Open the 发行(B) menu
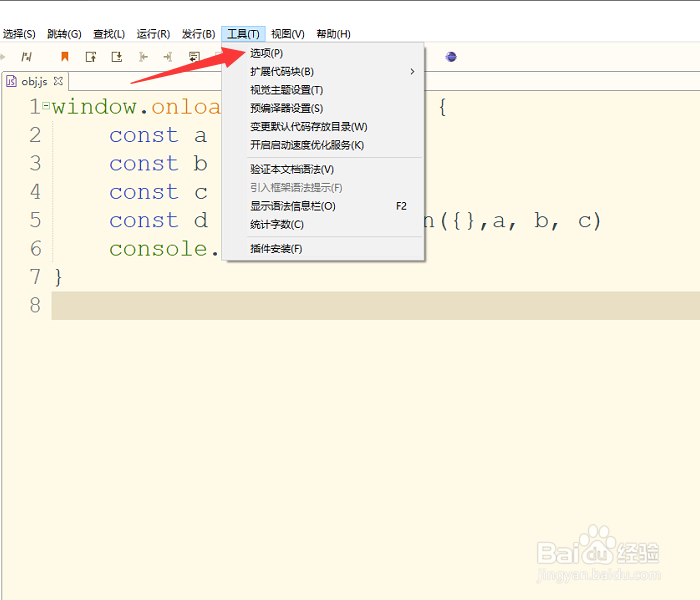700x600 pixels. [x=199, y=34]
